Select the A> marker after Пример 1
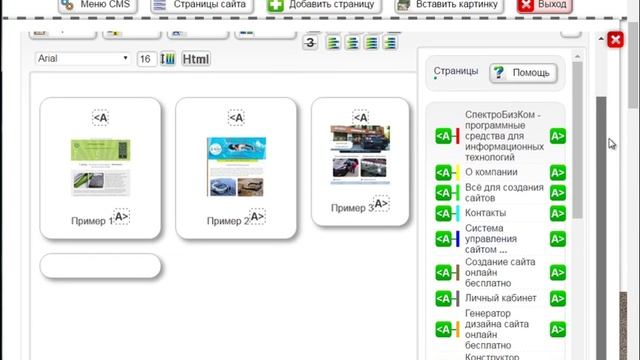The height and width of the screenshot is (360, 640). [121, 217]
